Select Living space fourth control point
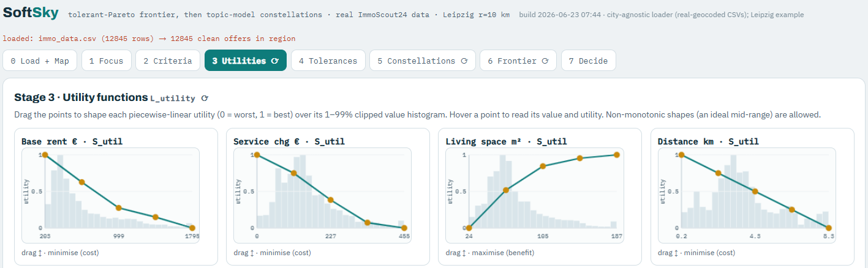The width and height of the screenshot is (868, 268). (579, 158)
